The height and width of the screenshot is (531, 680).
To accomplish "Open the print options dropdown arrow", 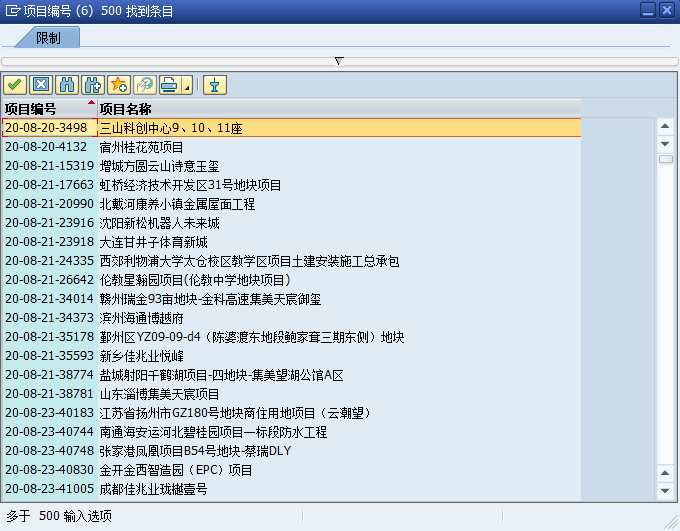I will pyautogui.click(x=187, y=87).
